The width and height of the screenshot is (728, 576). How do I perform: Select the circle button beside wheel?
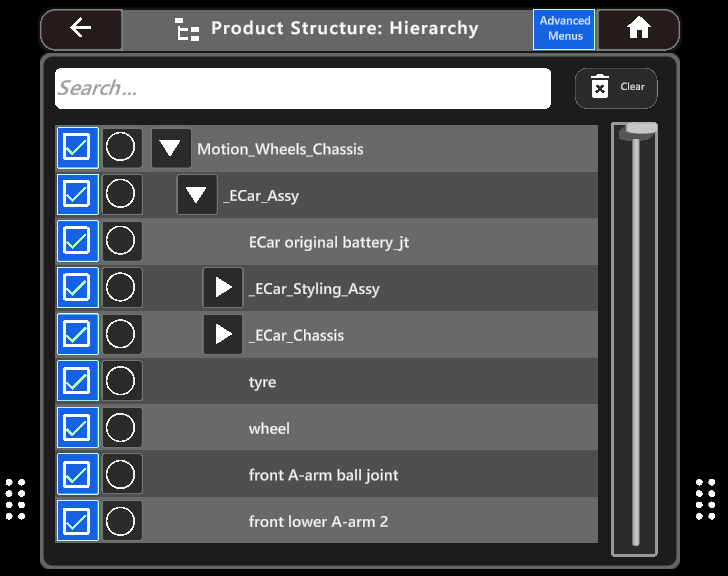121,428
